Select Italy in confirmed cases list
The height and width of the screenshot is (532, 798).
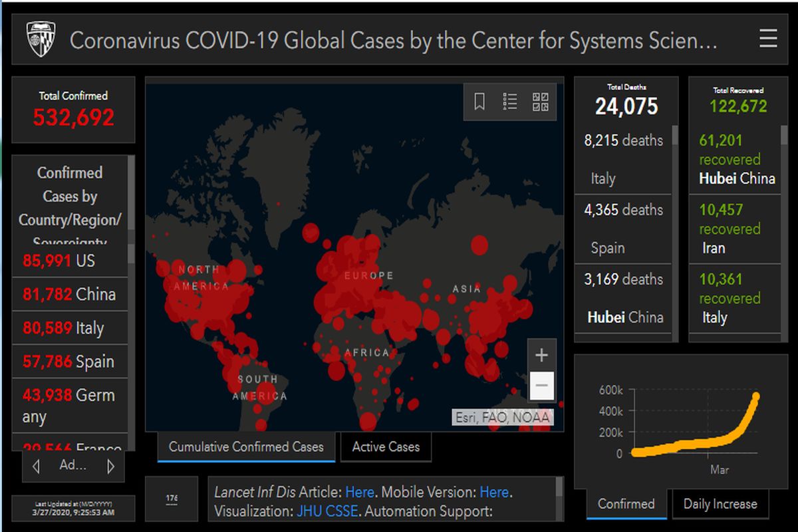[69, 329]
